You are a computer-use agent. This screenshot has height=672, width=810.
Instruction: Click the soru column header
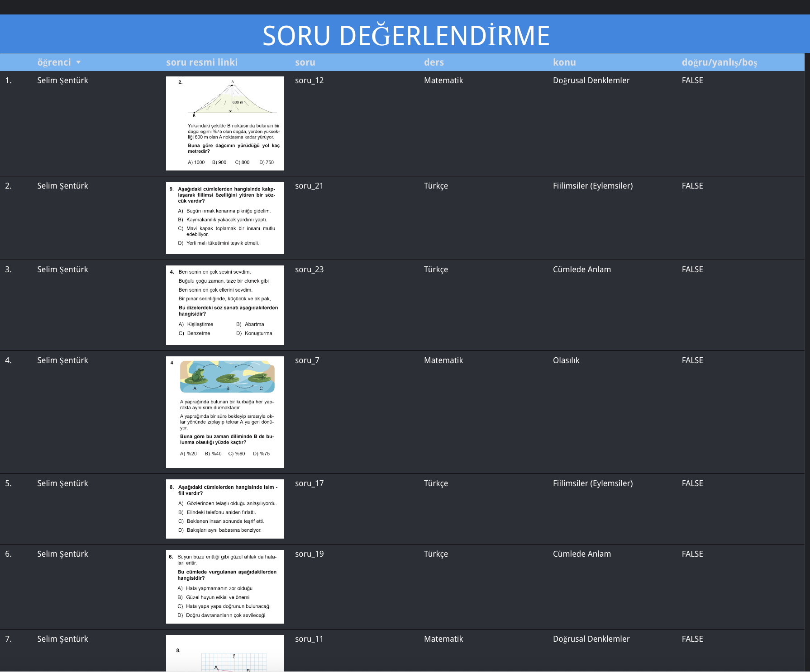(x=305, y=62)
